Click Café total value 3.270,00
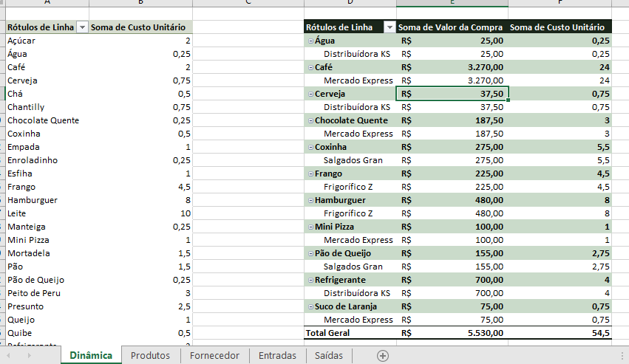This screenshot has height=364, width=629. 452,67
